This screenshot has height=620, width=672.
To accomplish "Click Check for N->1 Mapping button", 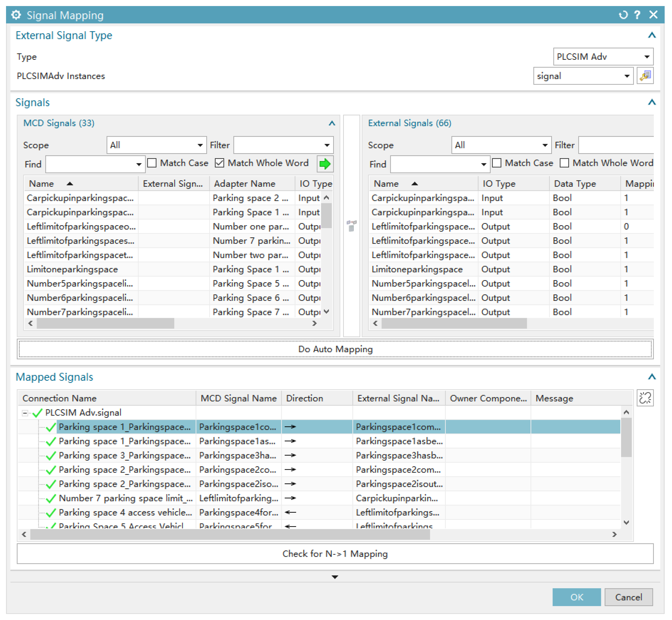I will 335,554.
